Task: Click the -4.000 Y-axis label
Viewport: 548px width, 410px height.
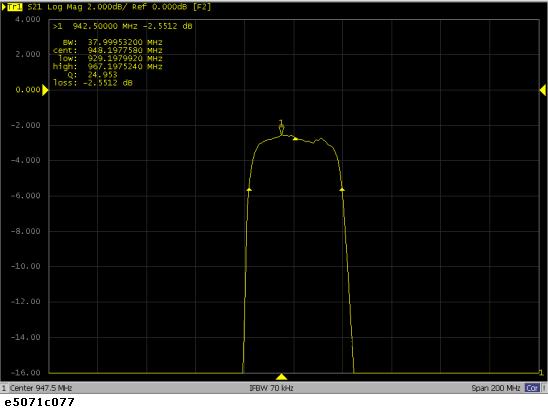Action: pyautogui.click(x=26, y=160)
